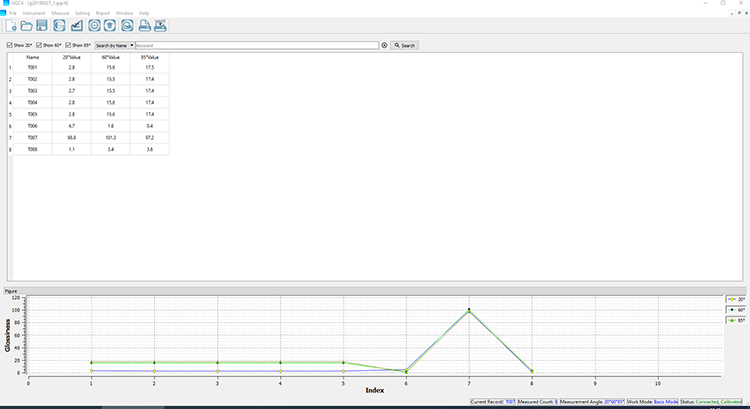Click the 20°Value column header

coord(71,57)
